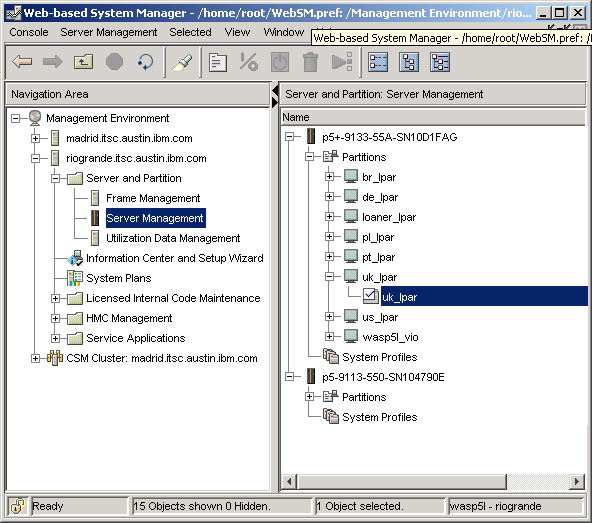Click lower pane-expand arrow on divider
This screenshot has width=592, height=523.
[x=275, y=102]
